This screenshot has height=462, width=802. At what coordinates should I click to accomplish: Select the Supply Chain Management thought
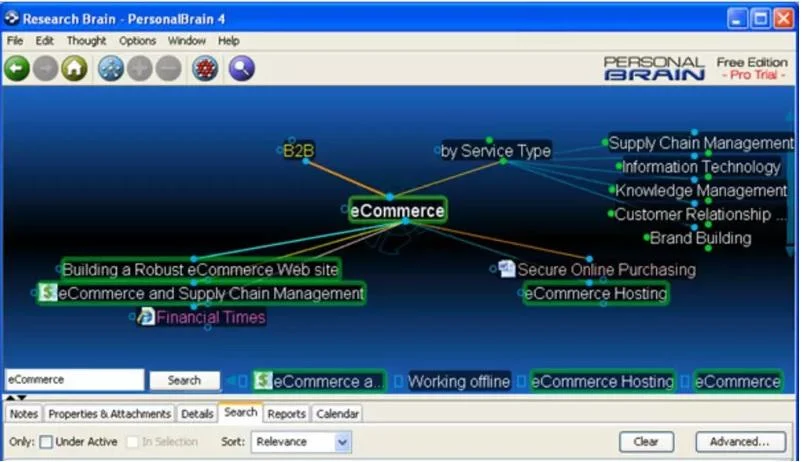pos(701,143)
